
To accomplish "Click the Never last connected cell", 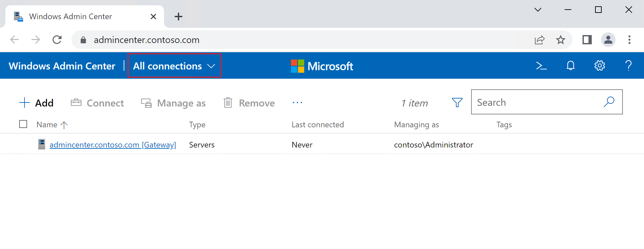I will 302,145.
